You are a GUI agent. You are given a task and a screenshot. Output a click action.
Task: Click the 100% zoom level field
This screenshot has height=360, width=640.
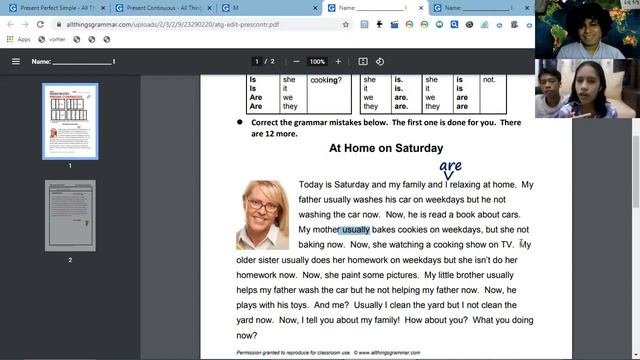(x=317, y=62)
